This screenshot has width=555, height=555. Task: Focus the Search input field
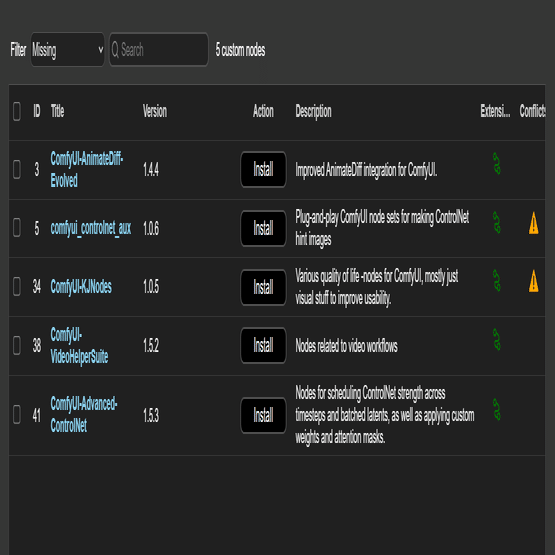point(159,50)
